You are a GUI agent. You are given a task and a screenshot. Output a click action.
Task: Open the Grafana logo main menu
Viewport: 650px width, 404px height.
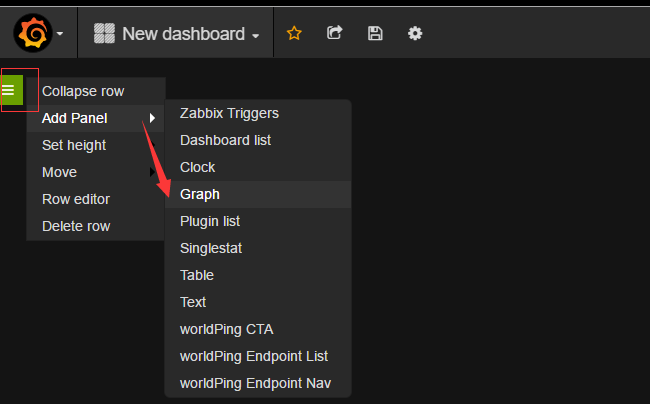(x=33, y=33)
